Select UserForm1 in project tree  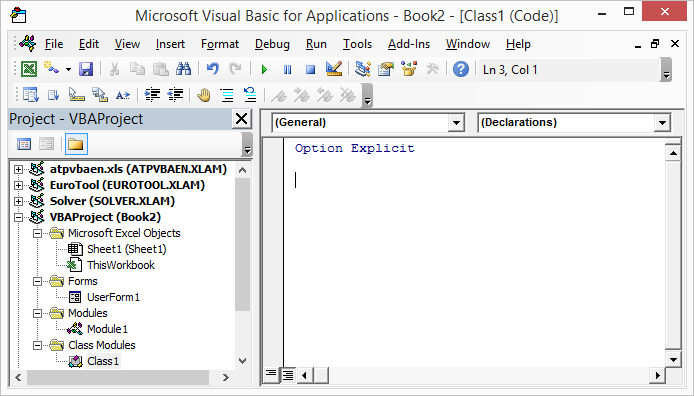(113, 297)
